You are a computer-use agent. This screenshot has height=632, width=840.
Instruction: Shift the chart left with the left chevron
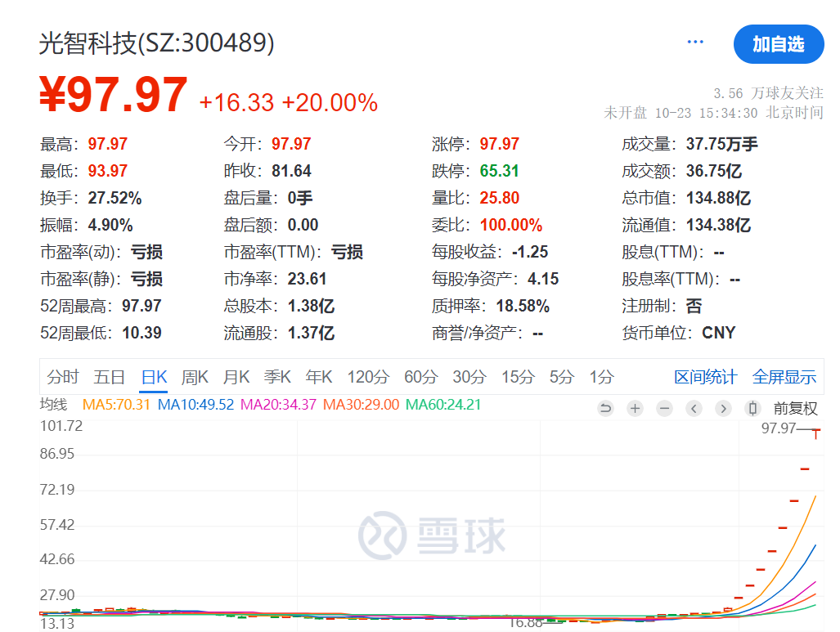694,409
